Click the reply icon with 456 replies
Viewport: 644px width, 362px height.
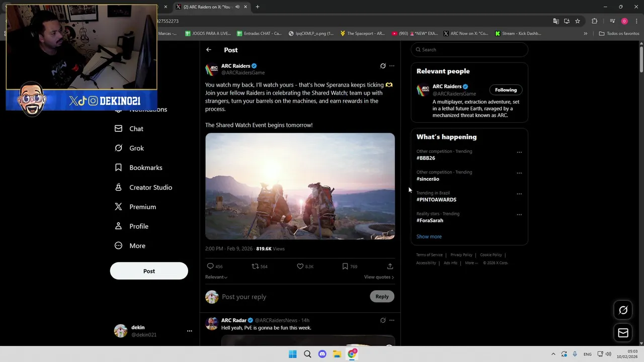(x=210, y=266)
